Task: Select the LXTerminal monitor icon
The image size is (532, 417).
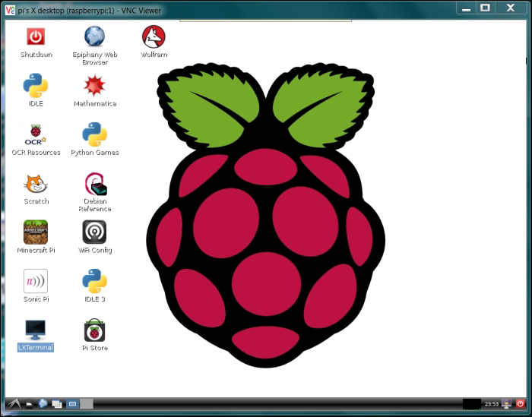Action: 35,330
